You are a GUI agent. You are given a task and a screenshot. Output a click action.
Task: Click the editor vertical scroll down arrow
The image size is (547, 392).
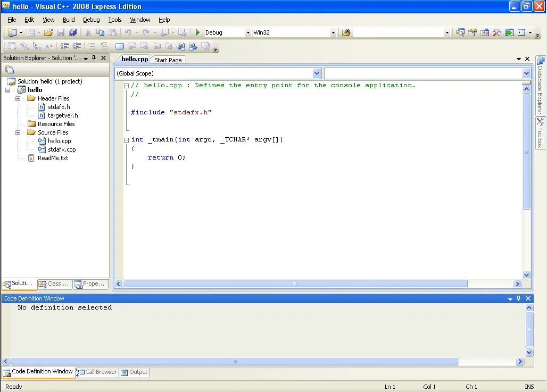click(x=526, y=275)
